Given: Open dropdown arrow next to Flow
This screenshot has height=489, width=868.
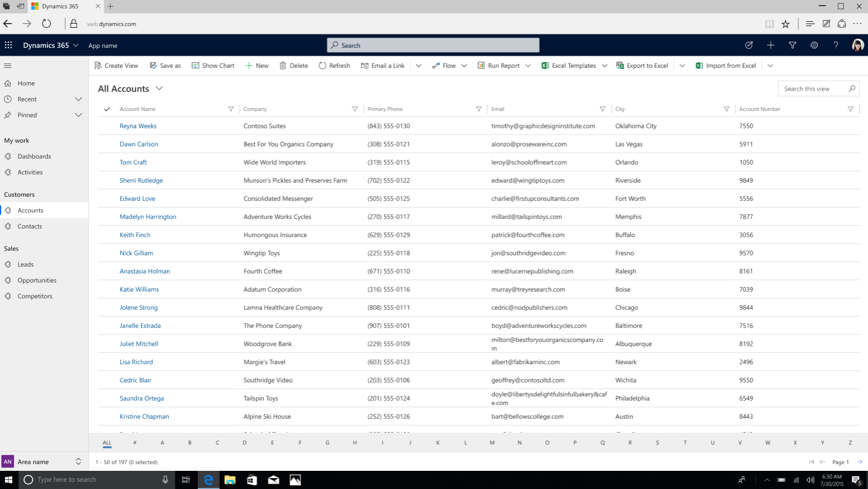Looking at the screenshot, I should (464, 65).
